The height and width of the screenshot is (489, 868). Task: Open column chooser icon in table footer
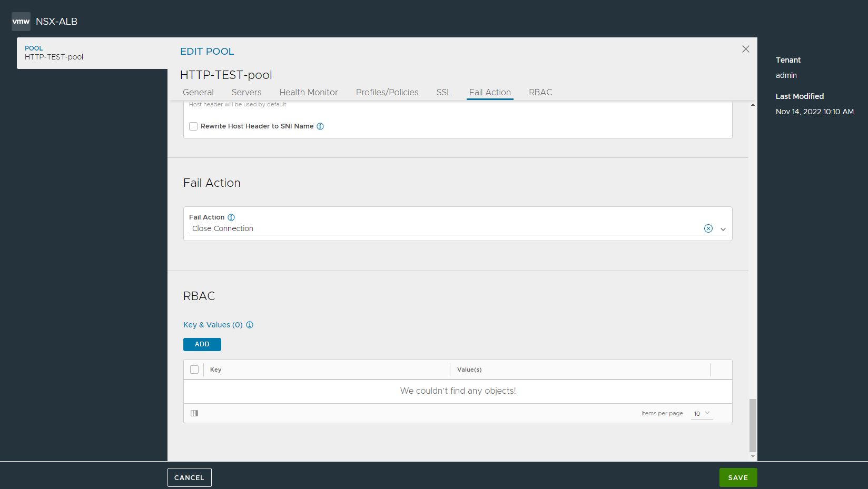click(x=194, y=413)
